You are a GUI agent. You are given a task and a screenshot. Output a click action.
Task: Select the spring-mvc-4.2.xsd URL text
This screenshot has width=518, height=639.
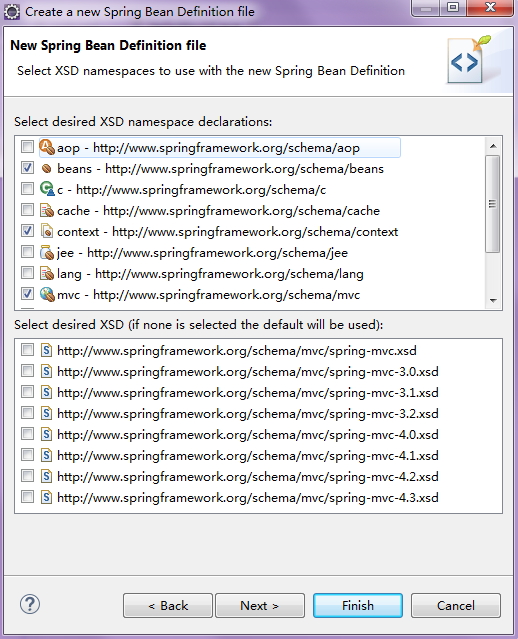point(248,476)
